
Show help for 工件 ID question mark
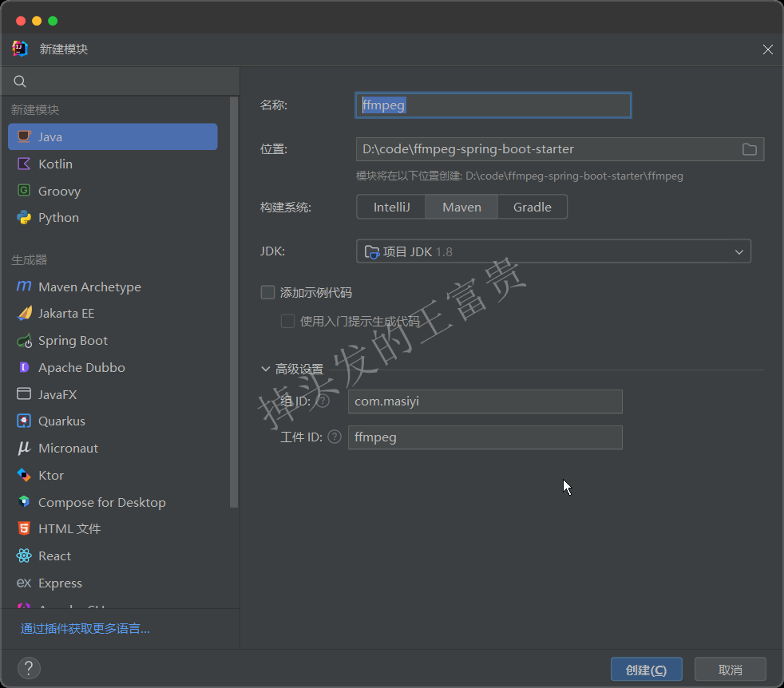334,437
